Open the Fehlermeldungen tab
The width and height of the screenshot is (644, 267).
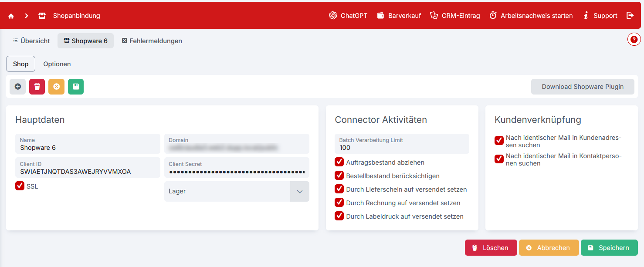[x=152, y=41]
